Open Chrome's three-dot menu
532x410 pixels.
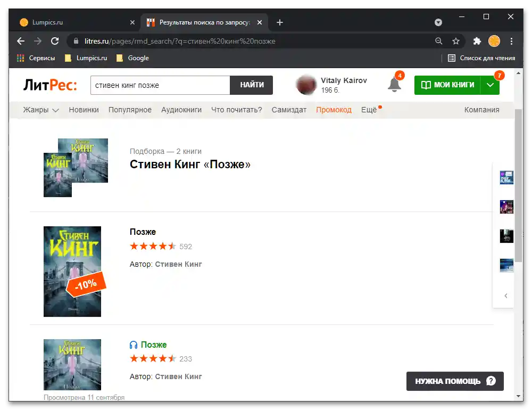click(x=511, y=41)
